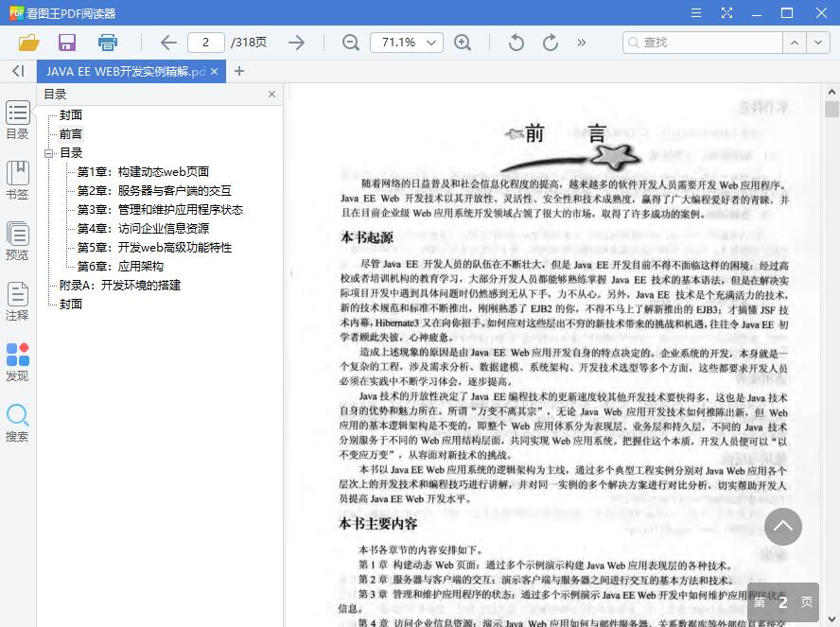
Task: Toggle fullscreen mode icon
Action: point(726,13)
